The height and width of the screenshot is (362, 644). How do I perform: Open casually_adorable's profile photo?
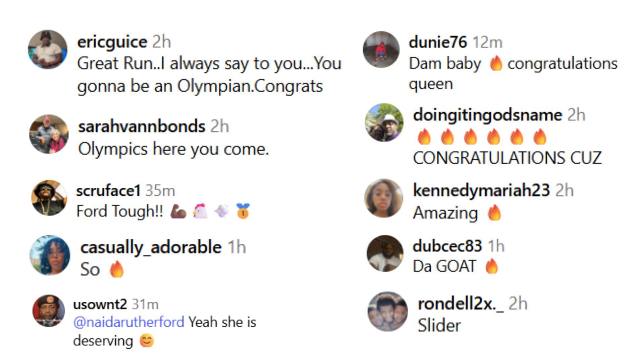pos(50,255)
